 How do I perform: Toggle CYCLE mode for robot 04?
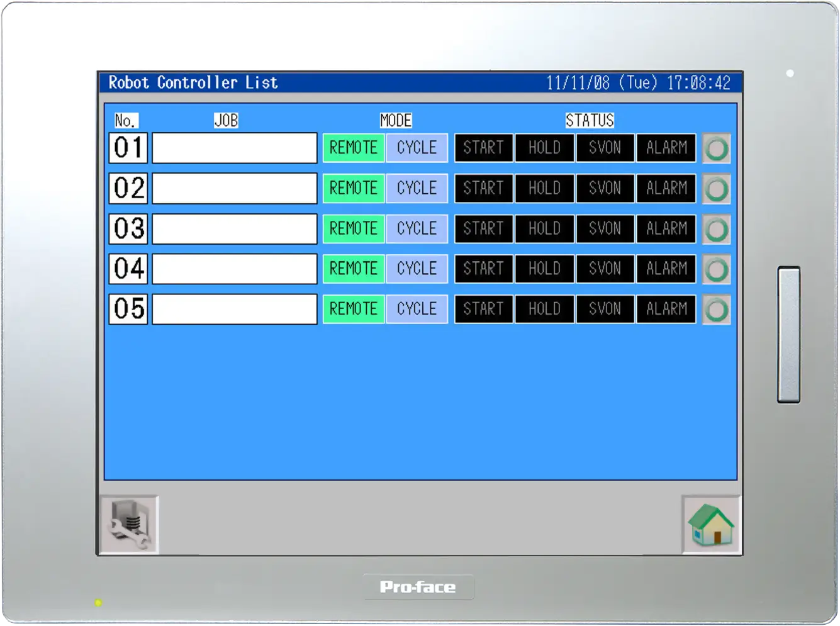417,269
